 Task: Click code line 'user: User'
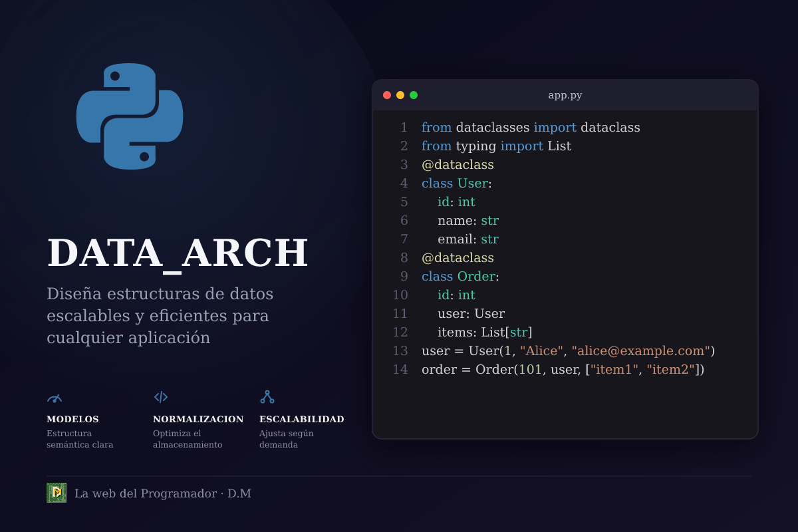(x=471, y=313)
